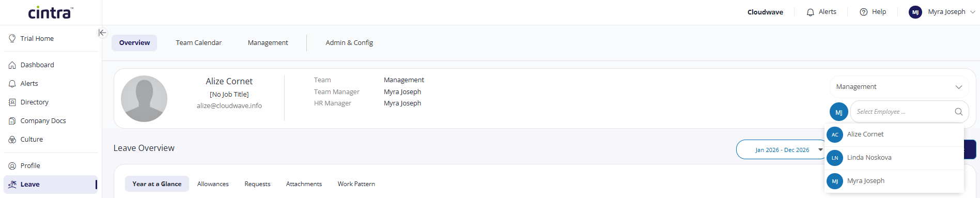Click Trial Home lightbulb icon
The height and width of the screenshot is (198, 980).
pos(12,38)
